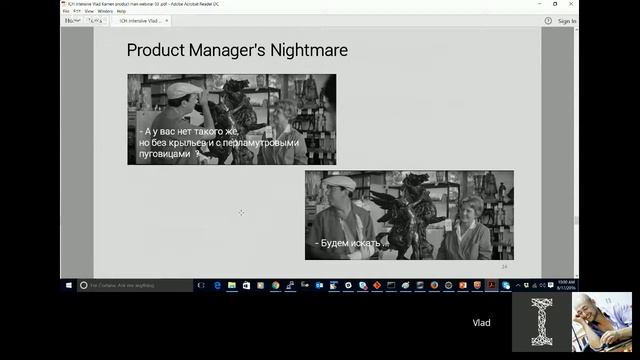Open Task View on the taskbar
Image resolution: width=640 pixels, height=360 pixels.
(201, 285)
